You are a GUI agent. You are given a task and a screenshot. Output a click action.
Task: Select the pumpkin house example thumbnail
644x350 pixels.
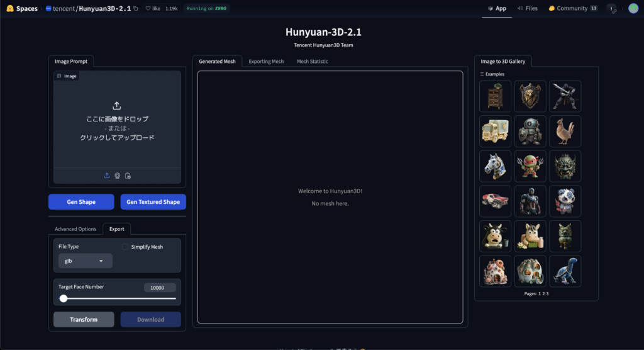(530, 271)
